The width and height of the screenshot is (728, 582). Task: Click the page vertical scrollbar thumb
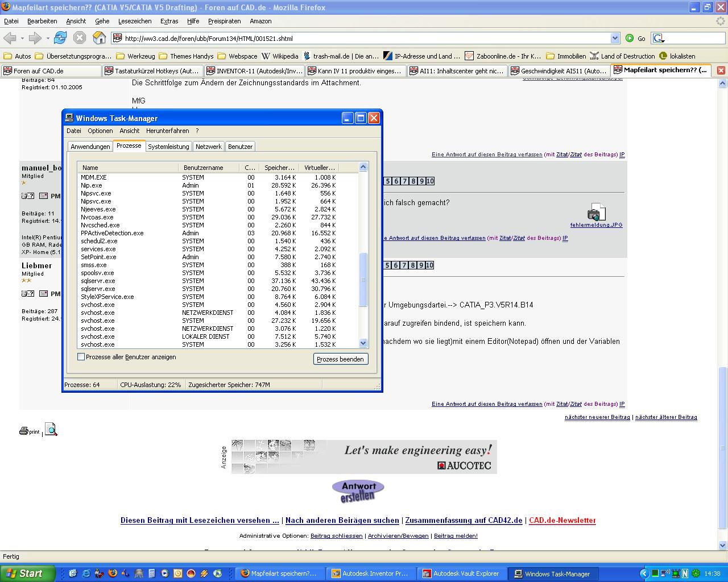(x=722, y=448)
